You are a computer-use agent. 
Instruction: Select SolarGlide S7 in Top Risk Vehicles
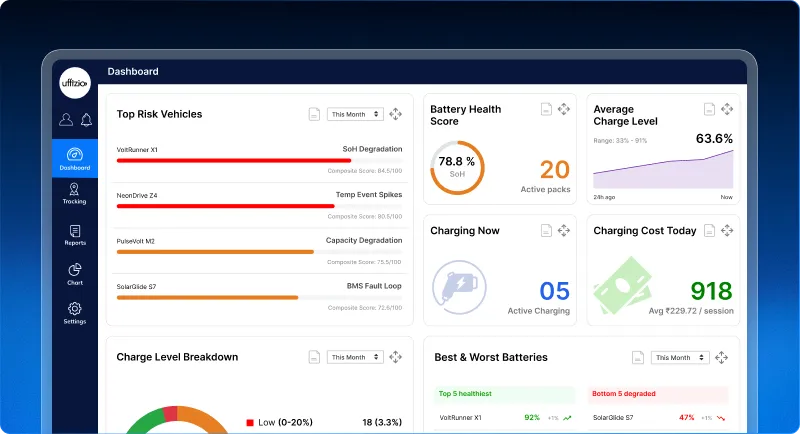(x=136, y=287)
